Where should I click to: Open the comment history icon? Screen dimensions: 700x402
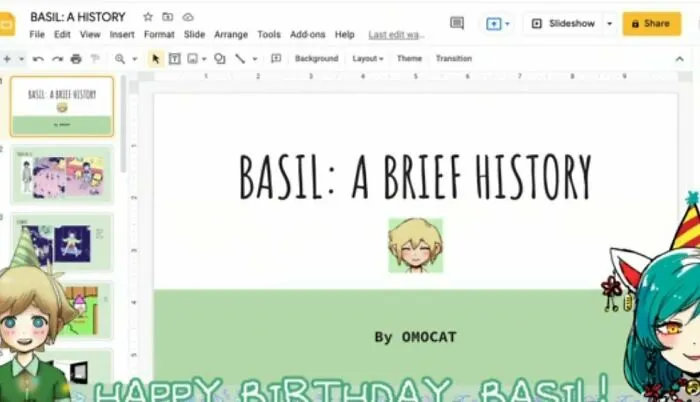coord(457,23)
